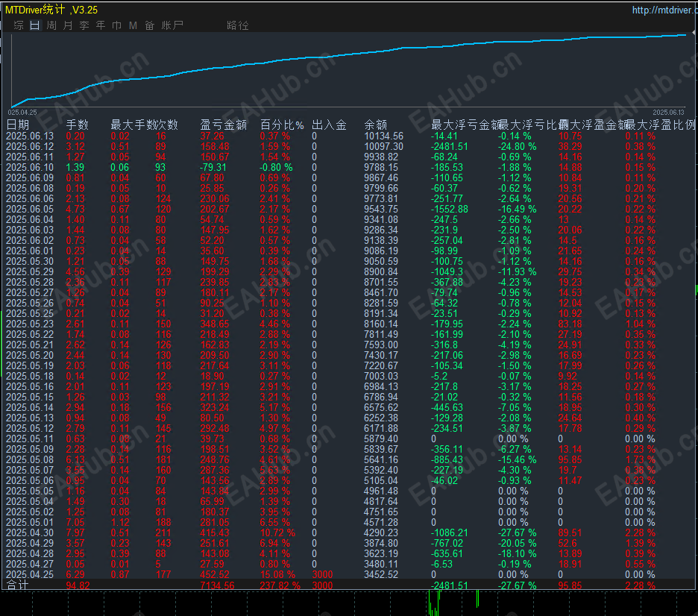Viewport: 698px width, 616px height.
Task: Click the -1049.3 floating loss value
Action: pos(447,271)
